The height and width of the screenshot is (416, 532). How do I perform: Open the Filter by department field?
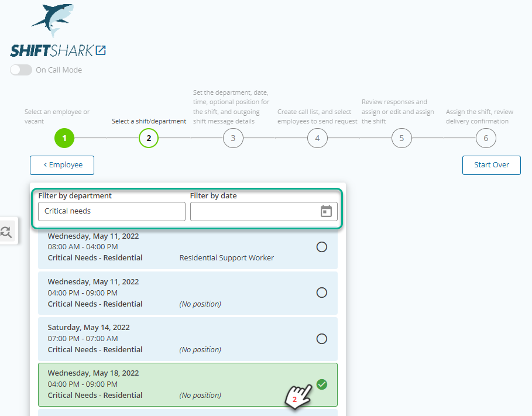[112, 211]
